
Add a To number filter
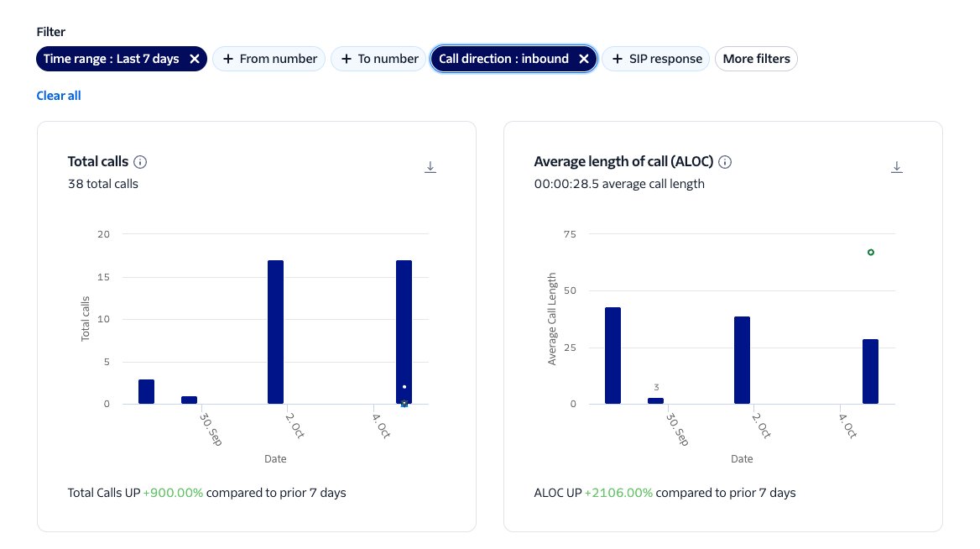pyautogui.click(x=378, y=59)
